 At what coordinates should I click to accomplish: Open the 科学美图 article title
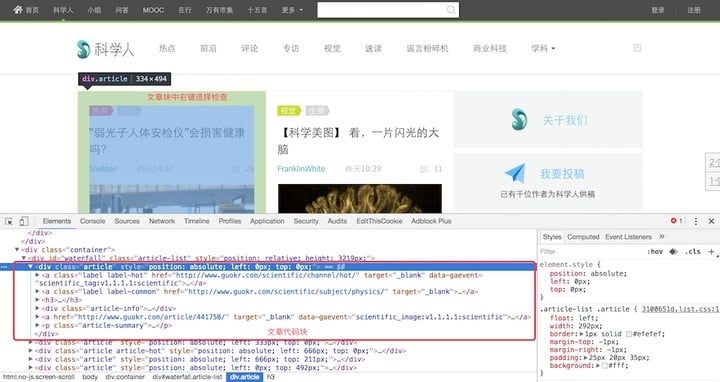[358, 140]
